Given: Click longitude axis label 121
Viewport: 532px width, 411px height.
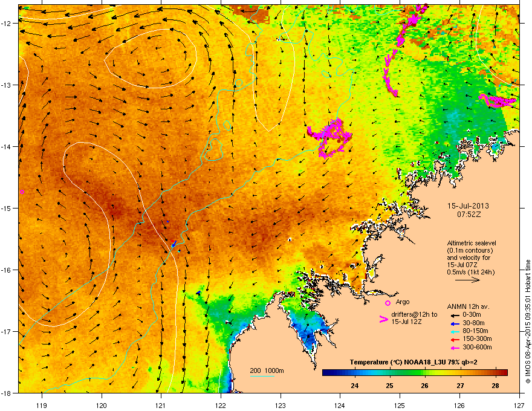Looking at the screenshot, I should [161, 405].
